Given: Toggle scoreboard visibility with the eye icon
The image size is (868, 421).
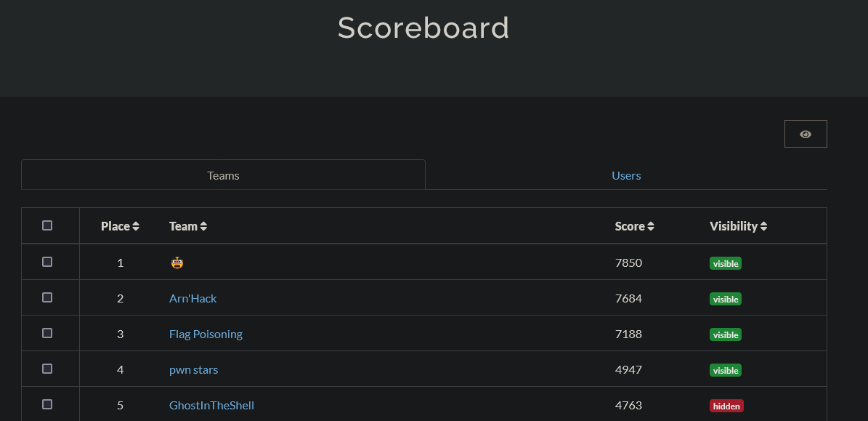Looking at the screenshot, I should tap(805, 133).
